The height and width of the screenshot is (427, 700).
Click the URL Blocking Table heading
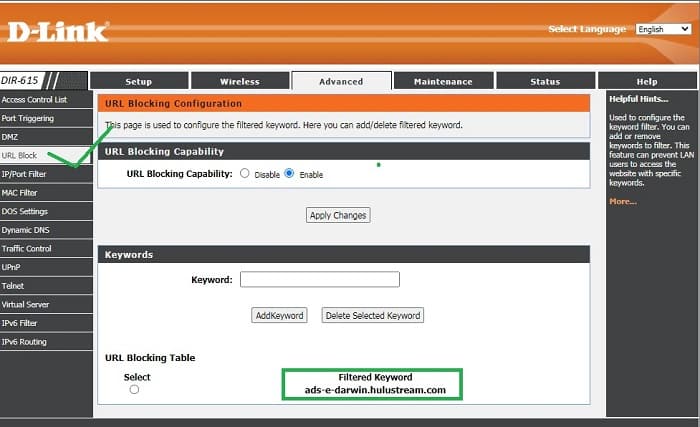(150, 358)
